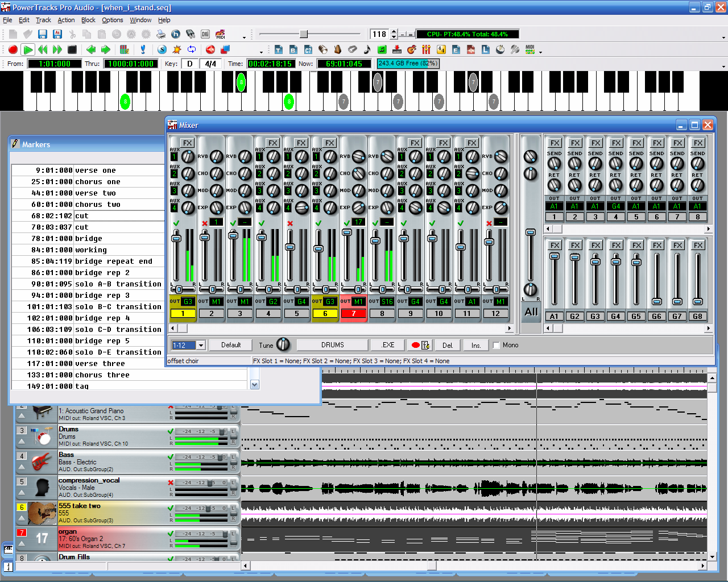
Task: Open the DXi synth settings icon
Action: (205, 35)
